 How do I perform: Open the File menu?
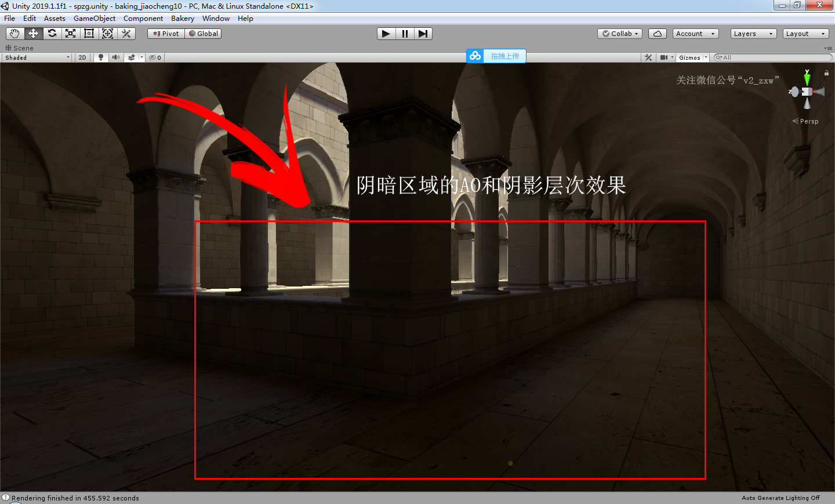pos(9,19)
